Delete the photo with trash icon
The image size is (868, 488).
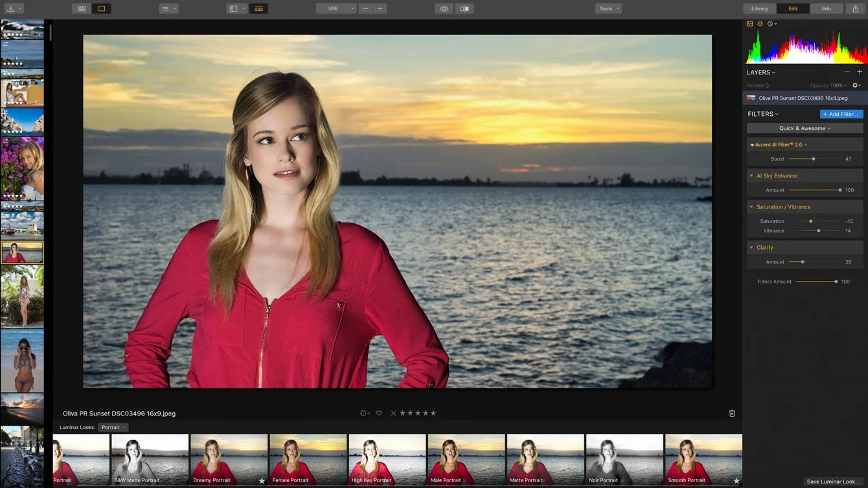(x=732, y=413)
